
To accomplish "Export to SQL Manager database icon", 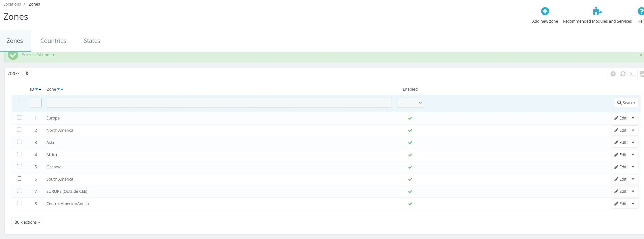I will tap(642, 74).
